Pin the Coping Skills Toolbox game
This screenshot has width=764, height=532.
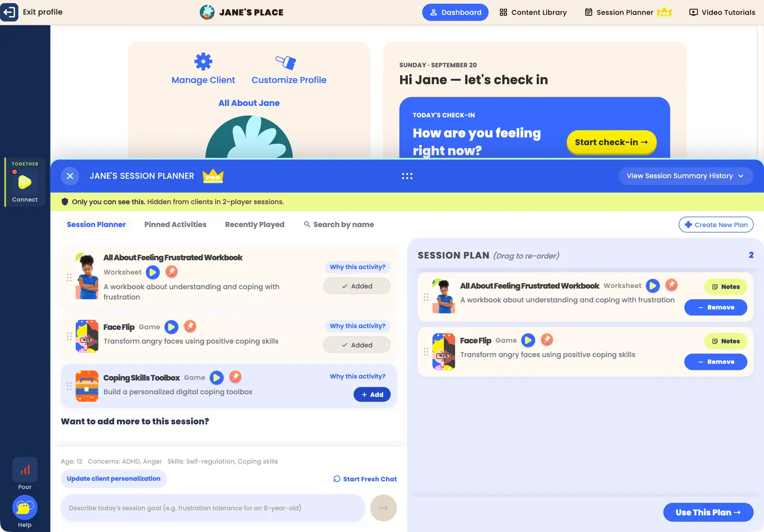(x=235, y=376)
